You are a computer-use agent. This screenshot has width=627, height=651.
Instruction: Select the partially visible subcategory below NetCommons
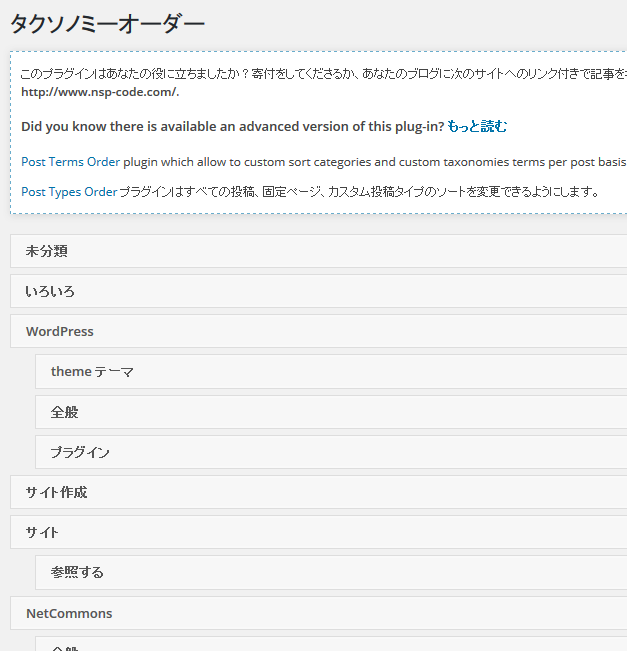pyautogui.click(x=330, y=646)
